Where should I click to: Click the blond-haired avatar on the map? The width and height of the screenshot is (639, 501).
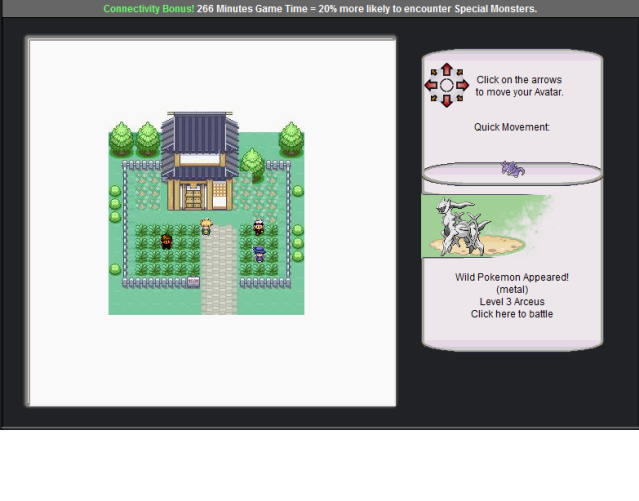(206, 227)
